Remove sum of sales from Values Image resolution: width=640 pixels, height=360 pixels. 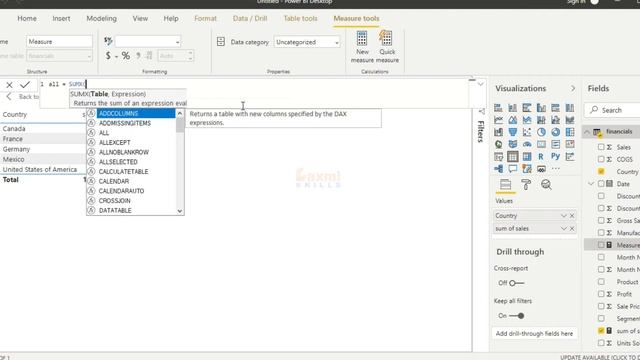click(x=572, y=229)
